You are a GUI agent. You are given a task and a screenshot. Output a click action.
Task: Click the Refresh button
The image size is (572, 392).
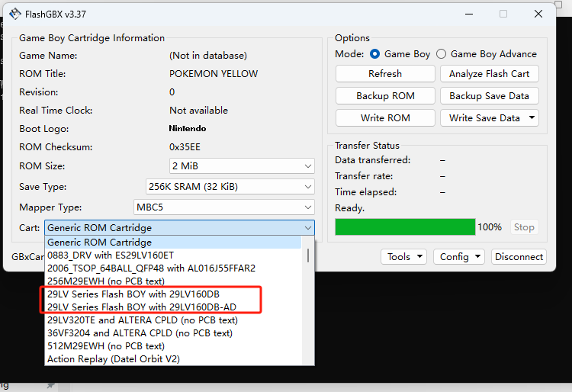click(x=385, y=74)
